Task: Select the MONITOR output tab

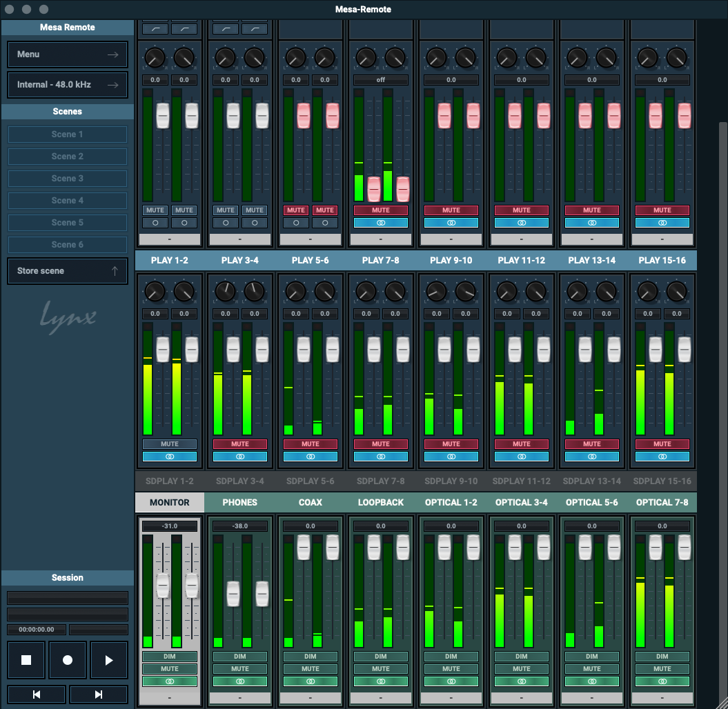Action: pyautogui.click(x=170, y=502)
